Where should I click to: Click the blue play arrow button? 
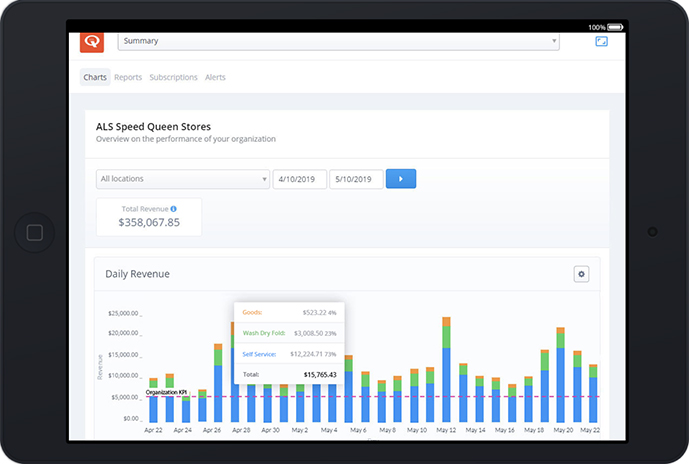[x=401, y=179]
